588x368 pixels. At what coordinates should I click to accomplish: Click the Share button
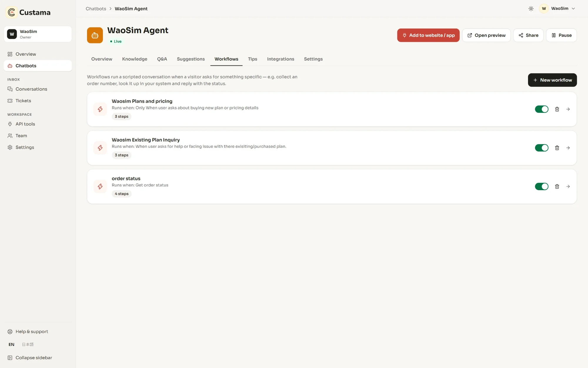[x=528, y=35]
